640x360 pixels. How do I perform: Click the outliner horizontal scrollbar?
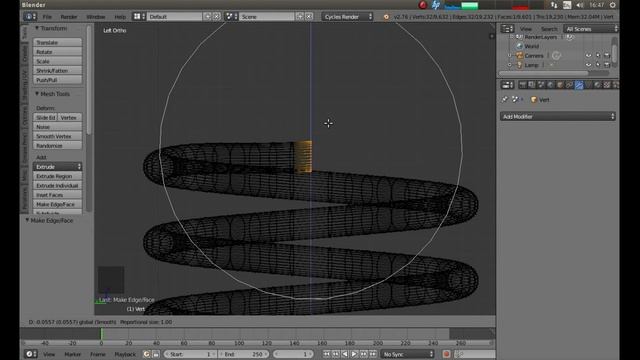pyautogui.click(x=544, y=73)
